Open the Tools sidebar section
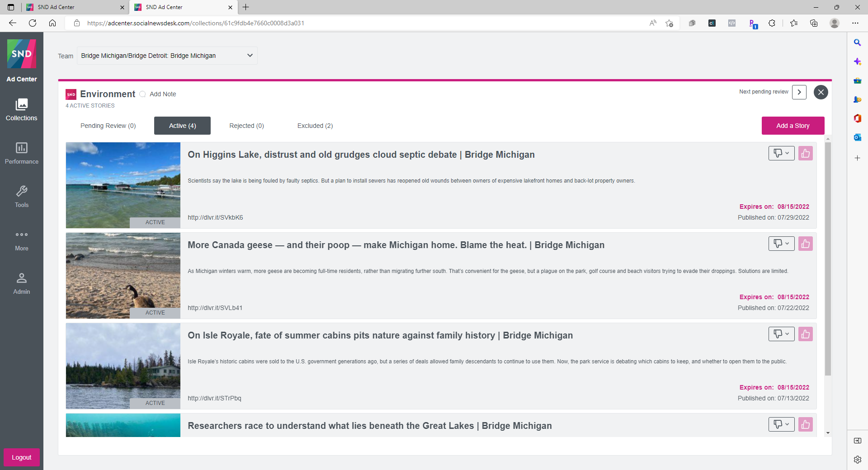The width and height of the screenshot is (868, 470). tap(21, 197)
